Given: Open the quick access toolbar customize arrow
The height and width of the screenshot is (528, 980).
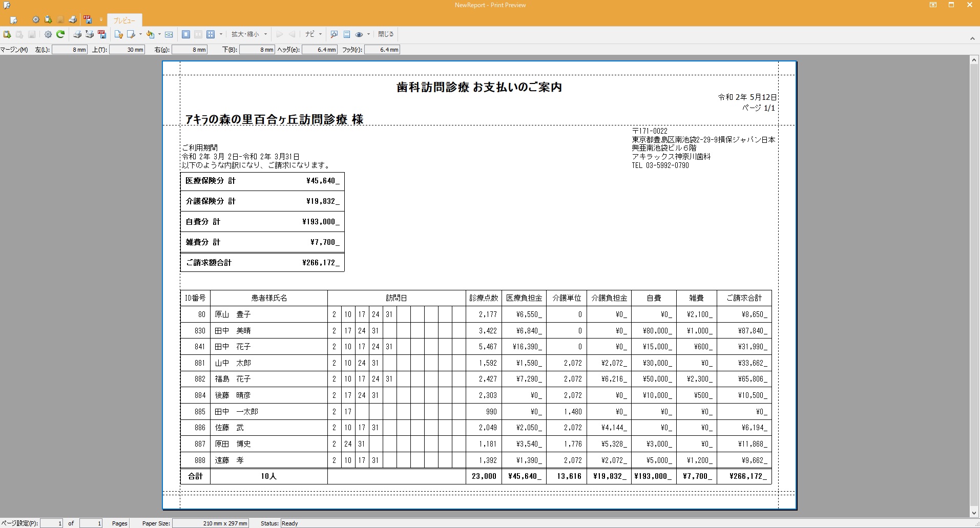Looking at the screenshot, I should pos(101,20).
